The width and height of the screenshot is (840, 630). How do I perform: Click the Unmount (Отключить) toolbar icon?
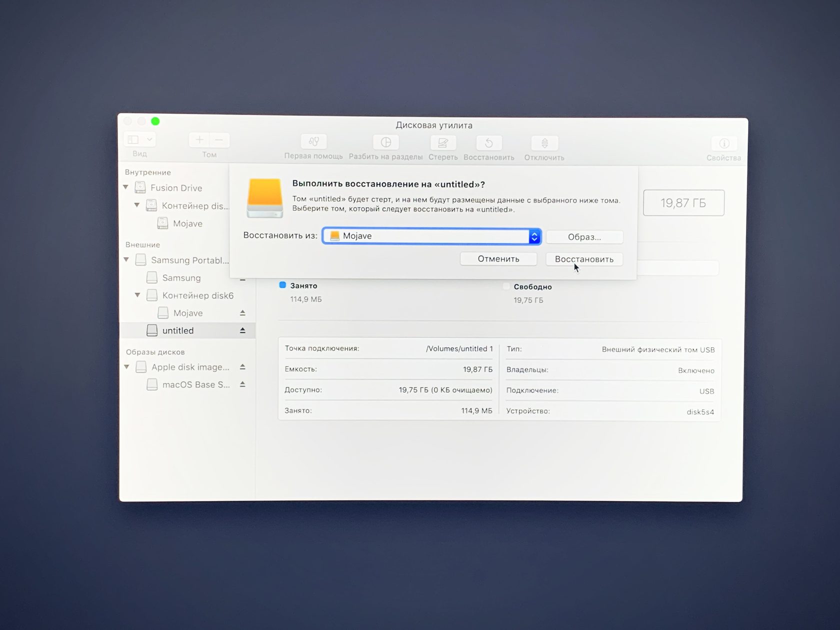[x=544, y=144]
